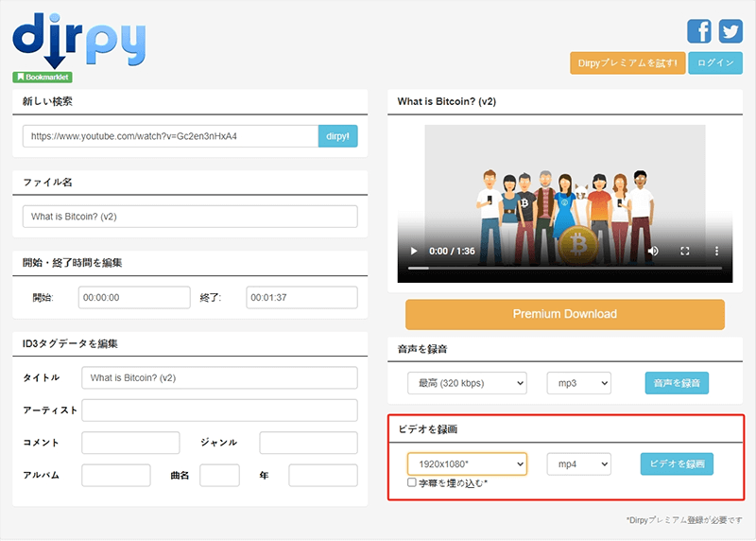Click the green Bookmarklet badge
The image size is (756, 541).
(43, 78)
